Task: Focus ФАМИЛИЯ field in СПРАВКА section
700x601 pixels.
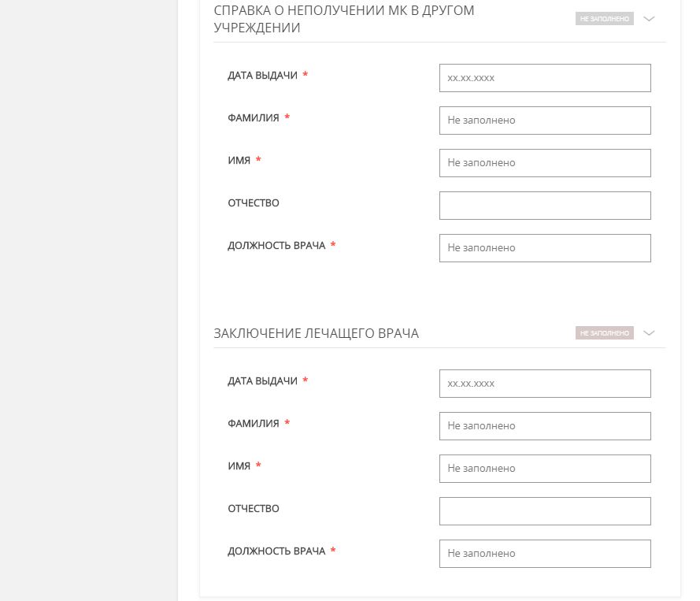Action: tap(545, 121)
